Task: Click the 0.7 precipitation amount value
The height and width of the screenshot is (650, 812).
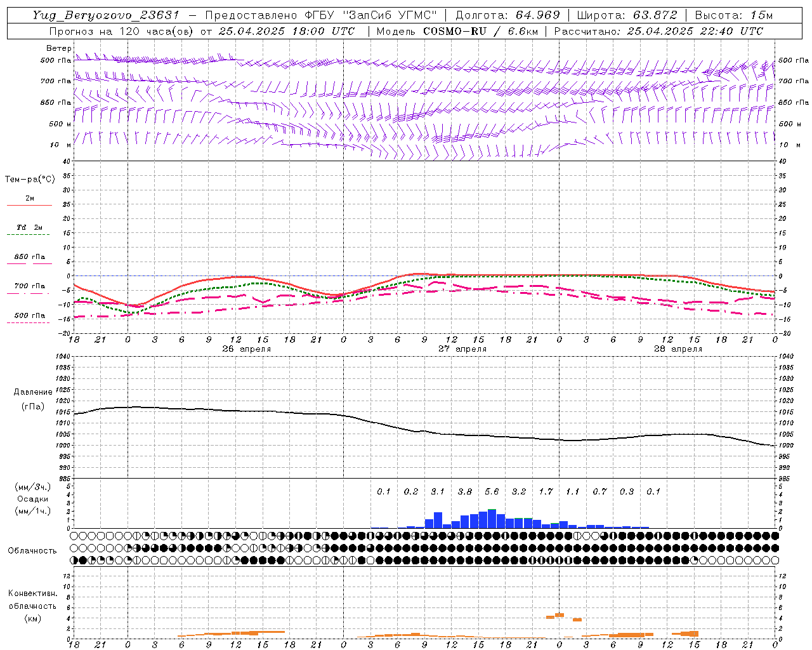Action: tap(599, 491)
